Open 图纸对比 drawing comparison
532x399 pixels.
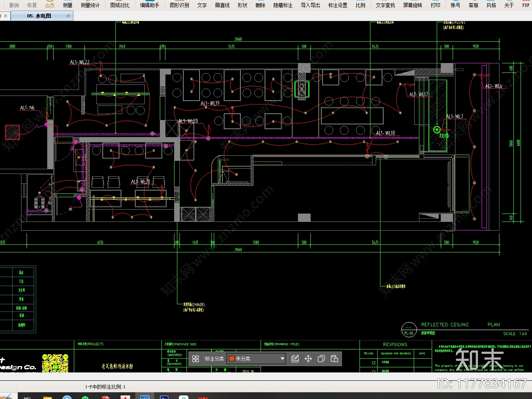click(120, 5)
